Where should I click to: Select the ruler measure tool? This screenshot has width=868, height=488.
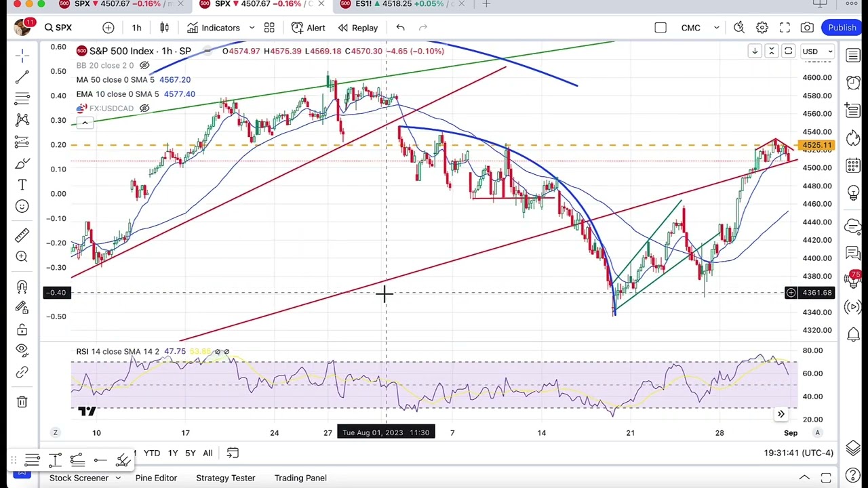22,235
